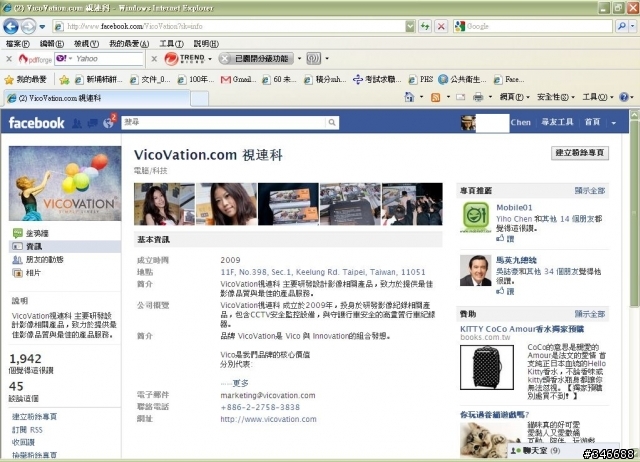The height and width of the screenshot is (462, 640).
Task: Click the magnifier search icon in toolbar
Action: pos(621,27)
